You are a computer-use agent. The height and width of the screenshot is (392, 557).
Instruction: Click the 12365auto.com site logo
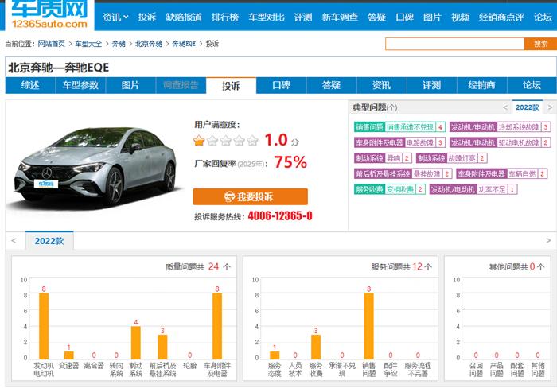coord(49,15)
